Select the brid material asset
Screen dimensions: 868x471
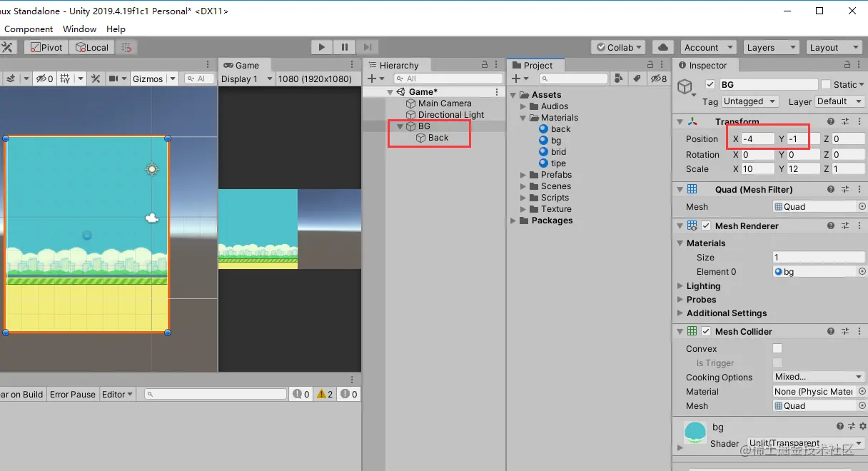pos(558,152)
